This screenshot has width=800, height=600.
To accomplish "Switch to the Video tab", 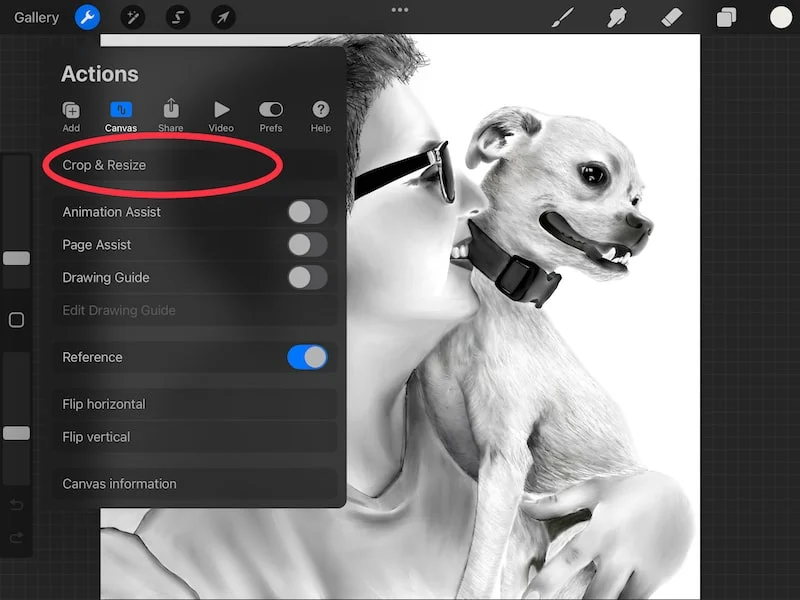I will pos(221,117).
